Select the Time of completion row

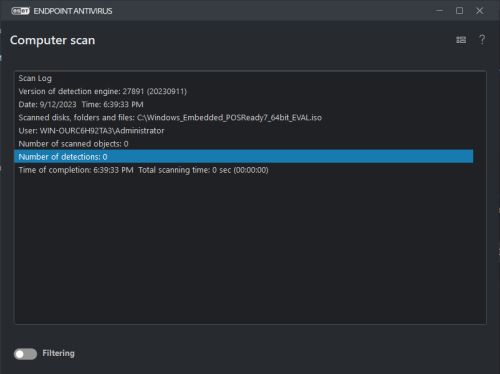click(244, 170)
